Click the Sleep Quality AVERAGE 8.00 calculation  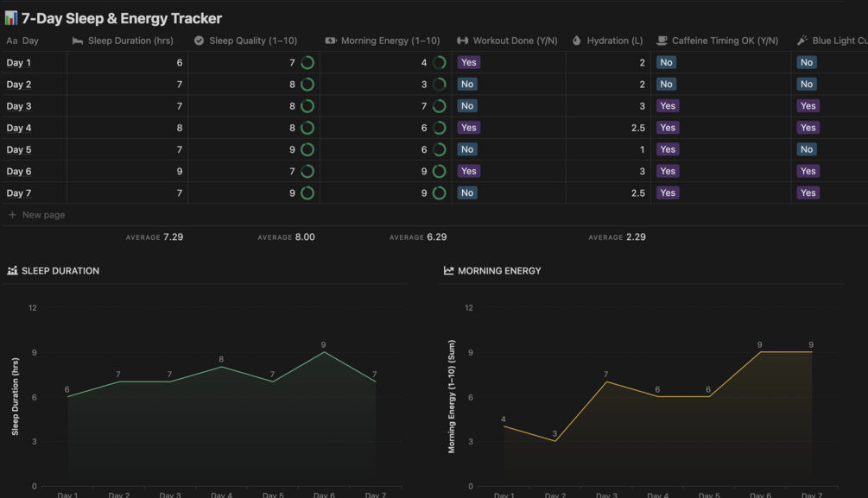point(286,236)
